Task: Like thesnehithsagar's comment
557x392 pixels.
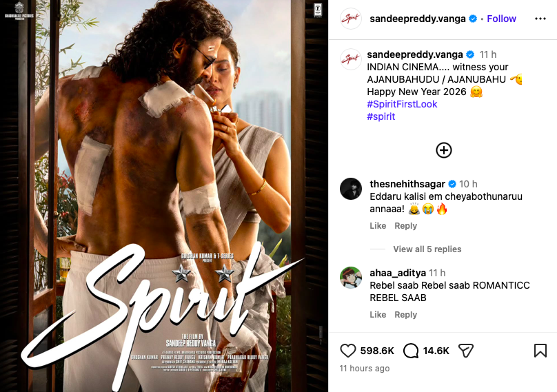Action: pyautogui.click(x=378, y=226)
